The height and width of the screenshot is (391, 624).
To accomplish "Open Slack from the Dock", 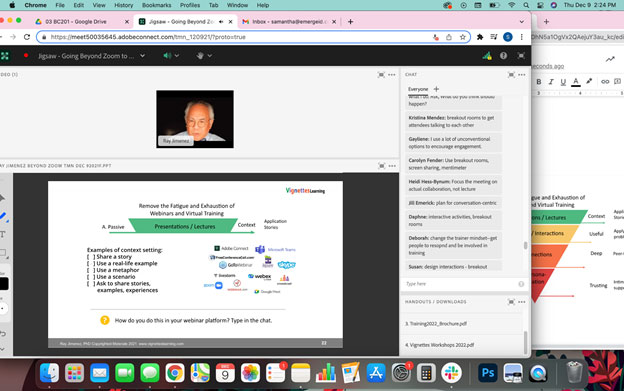I will [451, 373].
